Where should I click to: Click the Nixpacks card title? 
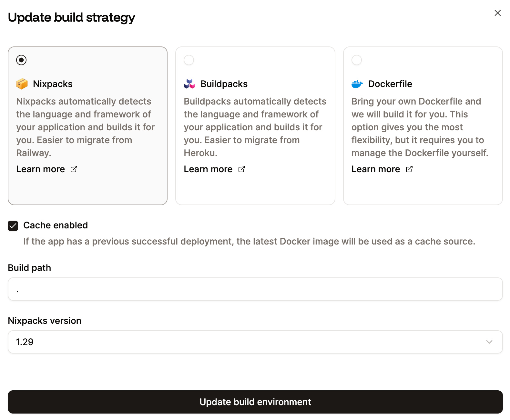click(x=53, y=84)
